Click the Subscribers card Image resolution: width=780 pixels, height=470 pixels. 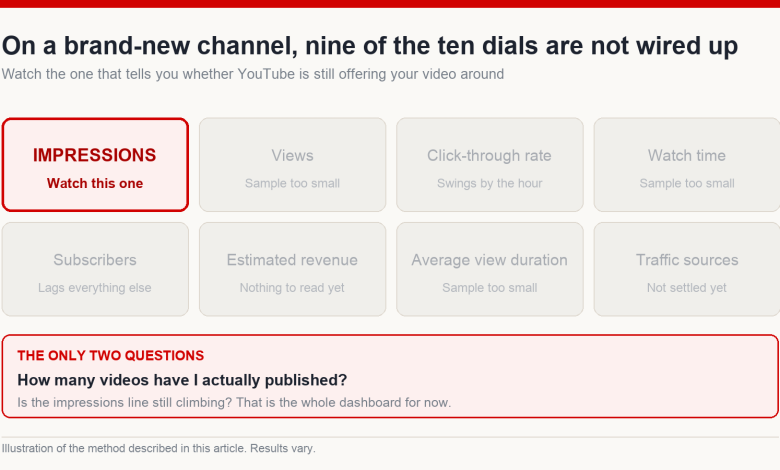(95, 269)
